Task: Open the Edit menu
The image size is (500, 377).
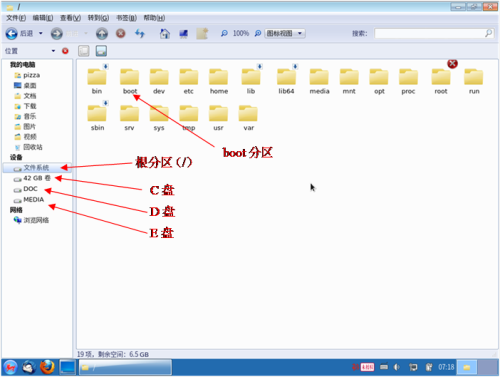Action: [x=43, y=18]
